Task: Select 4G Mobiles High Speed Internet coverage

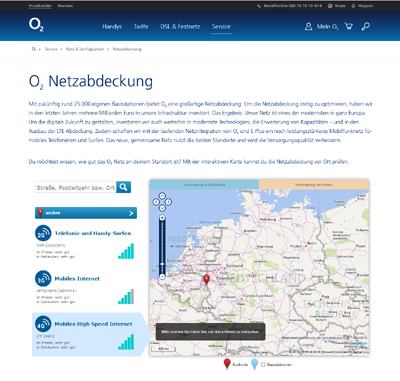Action: pos(85,334)
